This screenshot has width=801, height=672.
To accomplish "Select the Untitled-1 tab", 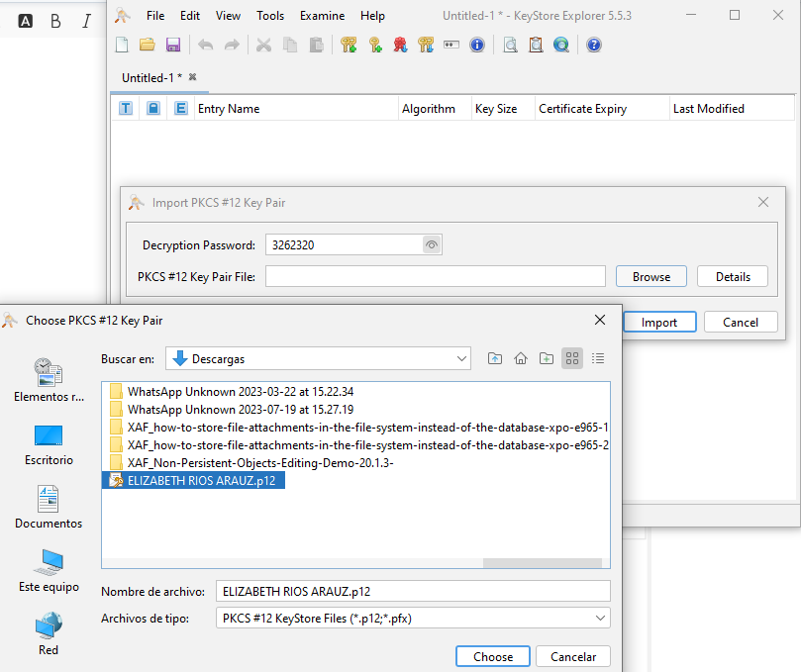I will coord(151,77).
